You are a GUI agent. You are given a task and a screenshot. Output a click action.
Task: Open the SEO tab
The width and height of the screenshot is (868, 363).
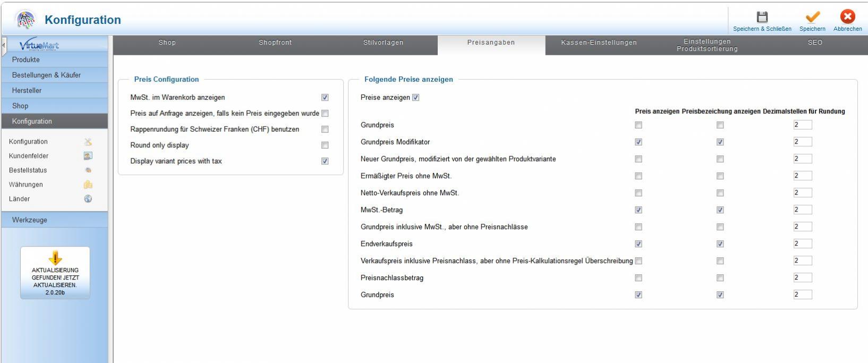tap(815, 43)
